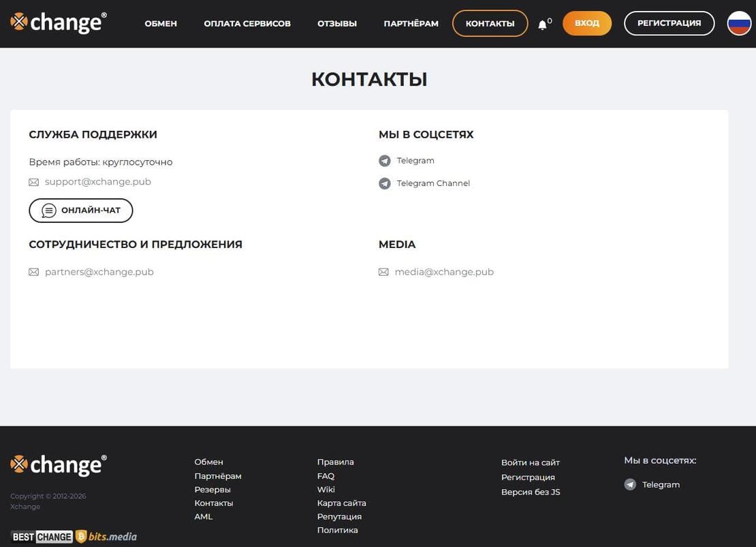The height and width of the screenshot is (547, 756).
Task: Click the Xchange logo in header
Action: click(x=59, y=23)
